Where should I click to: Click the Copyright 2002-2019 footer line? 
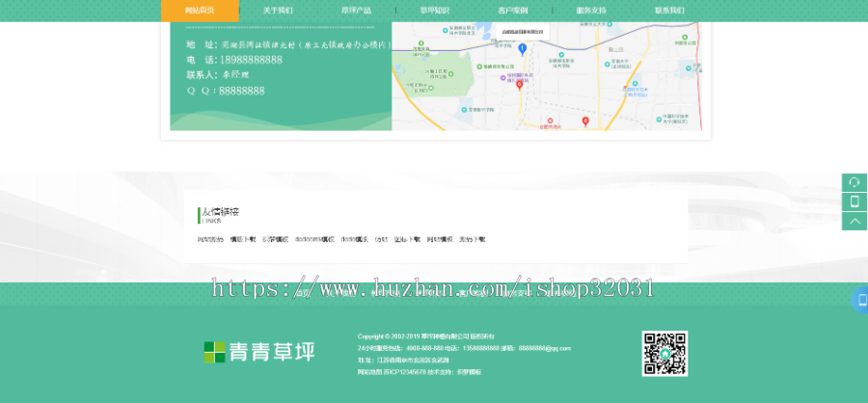[x=425, y=336]
